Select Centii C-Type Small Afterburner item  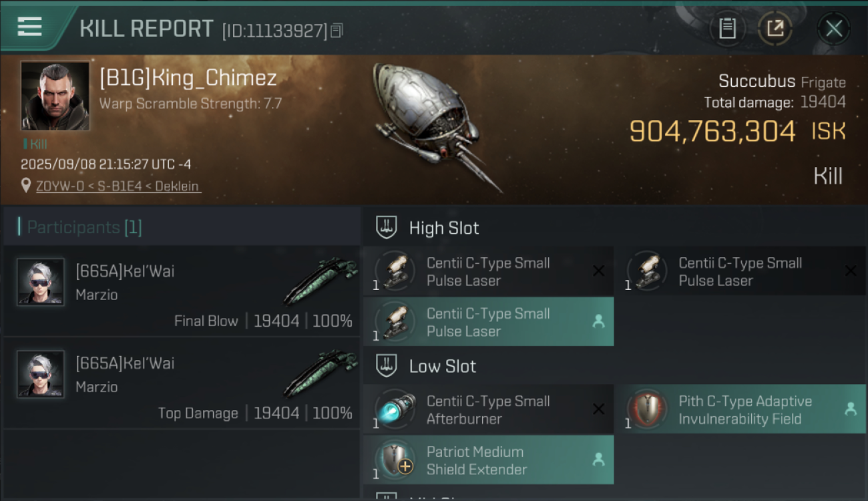click(x=487, y=409)
